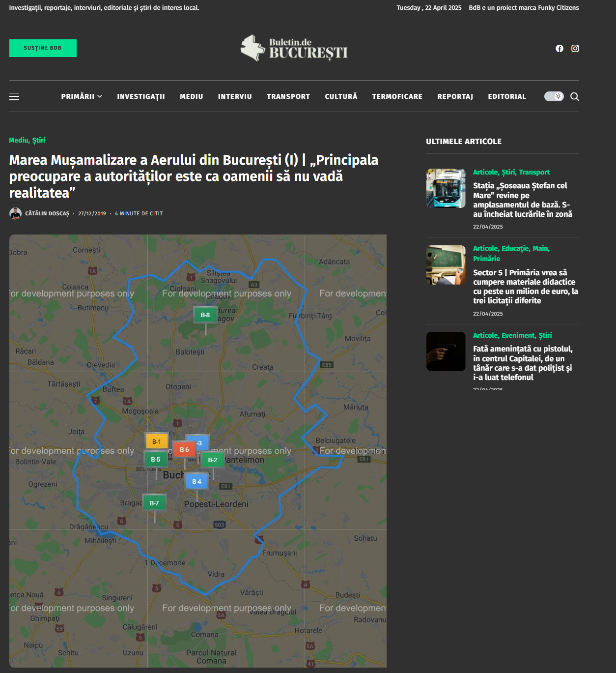Image resolution: width=616 pixels, height=673 pixels.
Task: Open the Facebook page icon
Action: [560, 48]
